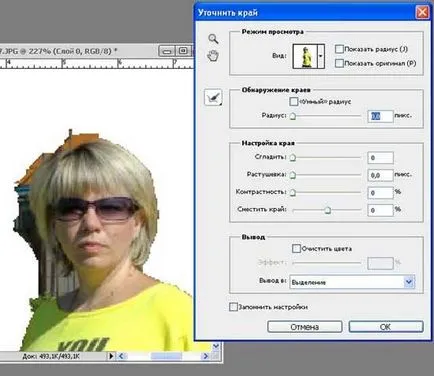Viewport: 434px width, 376px height.
Task: Click the vertical scrollbar down arrow
Action: 216,346
